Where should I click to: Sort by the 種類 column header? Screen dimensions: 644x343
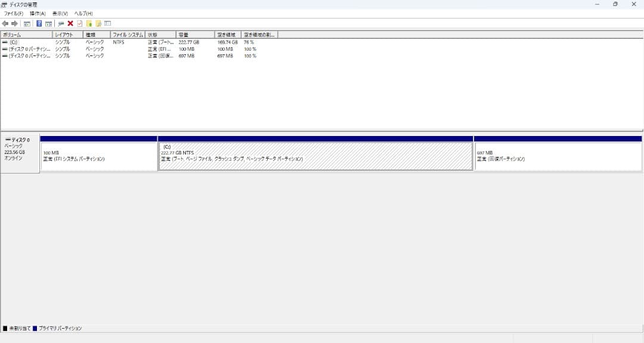[97, 35]
